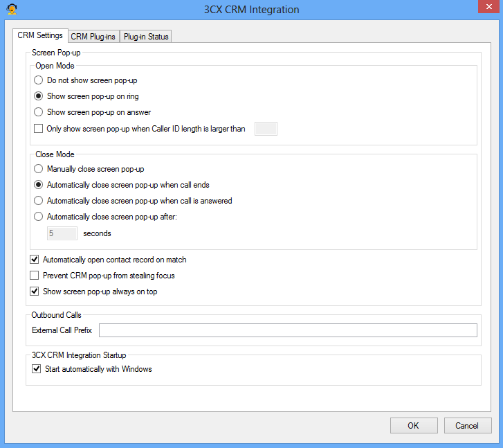The height and width of the screenshot is (448, 503).
Task: Click the seconds value field
Action: point(62,233)
